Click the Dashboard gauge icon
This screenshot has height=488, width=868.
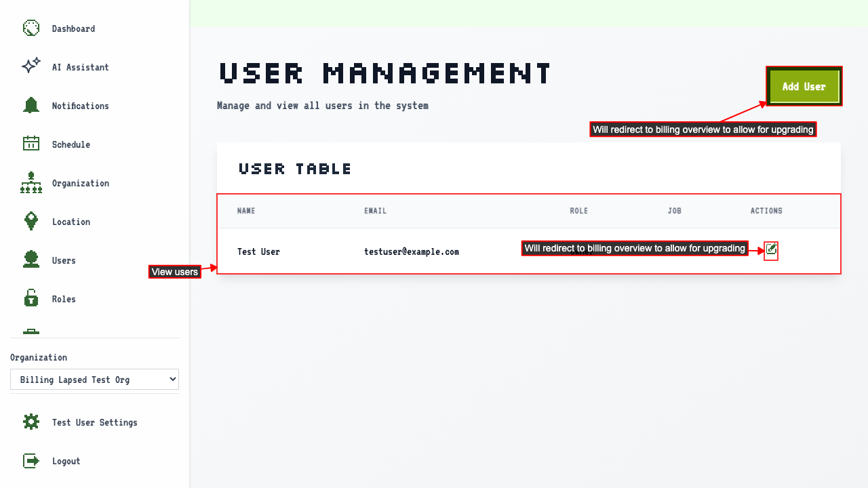pos(31,28)
